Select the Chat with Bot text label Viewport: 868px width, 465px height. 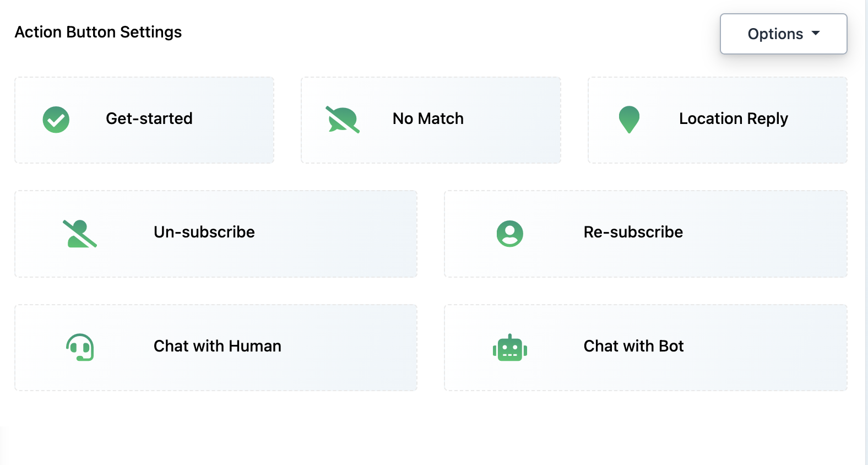[633, 346]
